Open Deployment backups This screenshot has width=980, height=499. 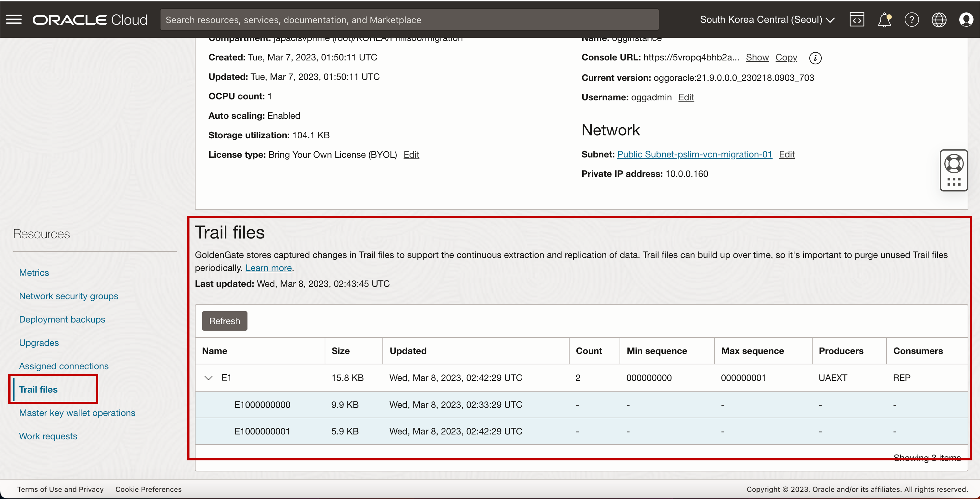[x=62, y=320]
